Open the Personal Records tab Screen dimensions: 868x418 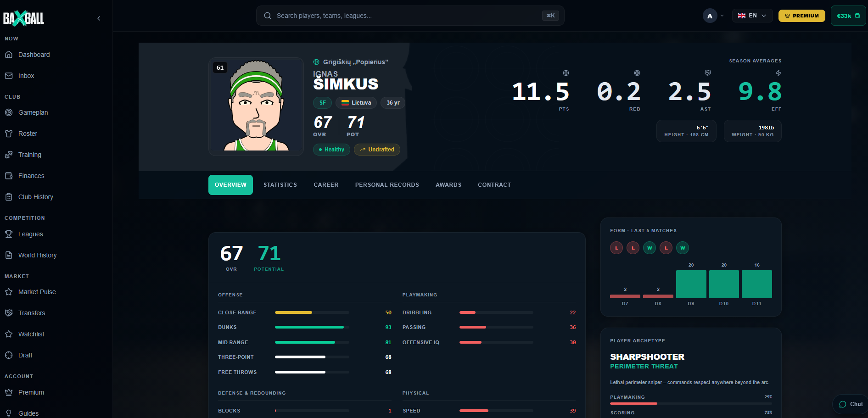coord(387,185)
